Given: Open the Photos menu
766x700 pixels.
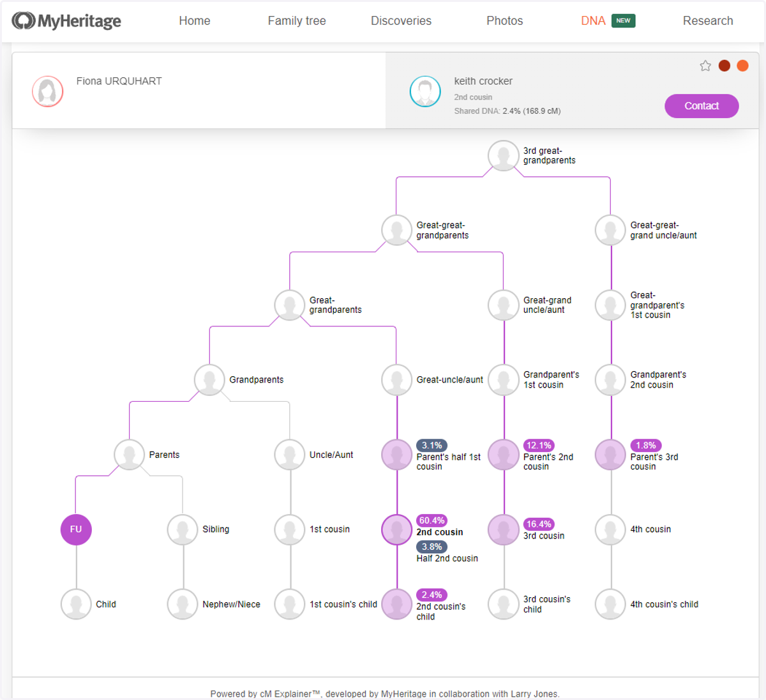Looking at the screenshot, I should 505,21.
